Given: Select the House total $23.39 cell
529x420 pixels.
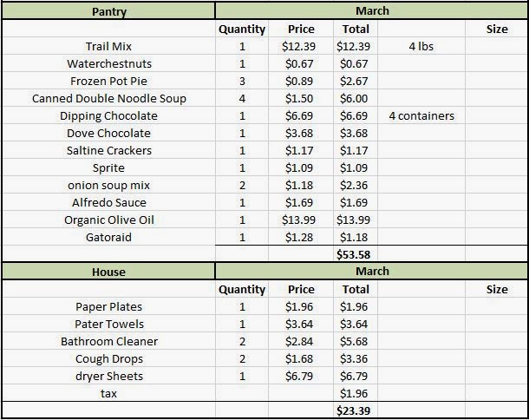Looking at the screenshot, I should click(353, 410).
